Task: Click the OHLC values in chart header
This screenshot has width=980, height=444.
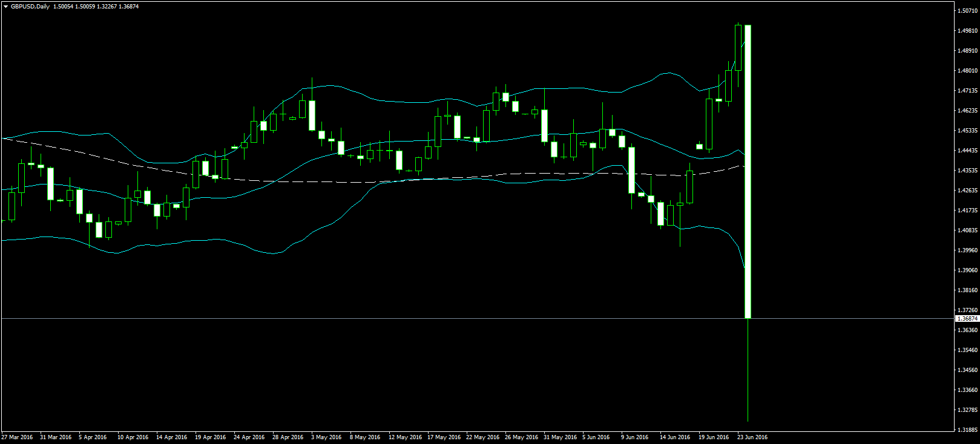Action: (x=96, y=7)
